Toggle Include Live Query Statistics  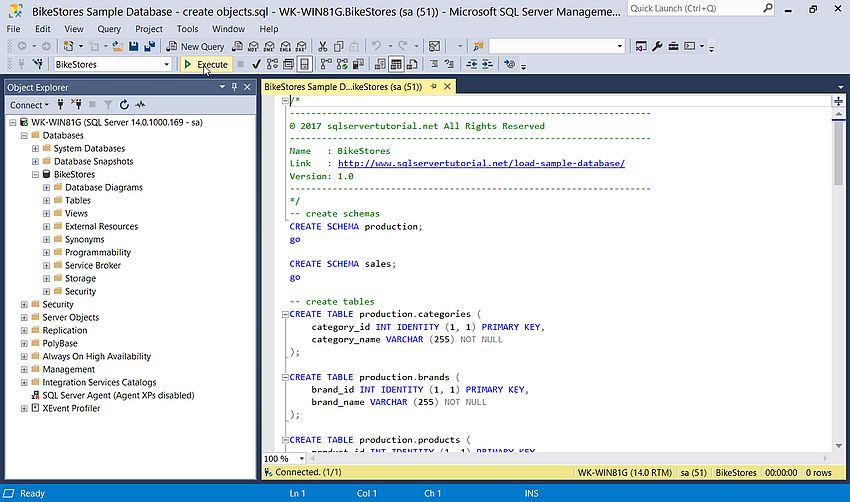point(342,65)
